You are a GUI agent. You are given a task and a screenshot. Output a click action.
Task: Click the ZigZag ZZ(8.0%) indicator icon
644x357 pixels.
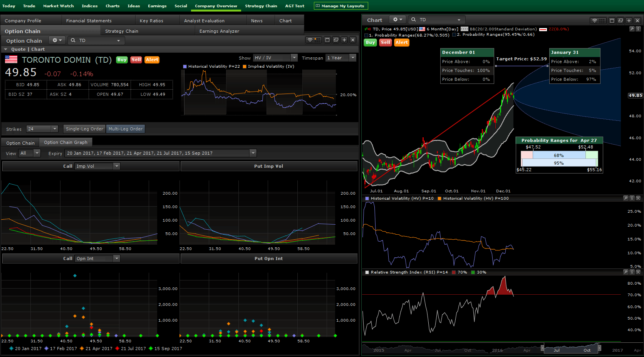(x=543, y=29)
